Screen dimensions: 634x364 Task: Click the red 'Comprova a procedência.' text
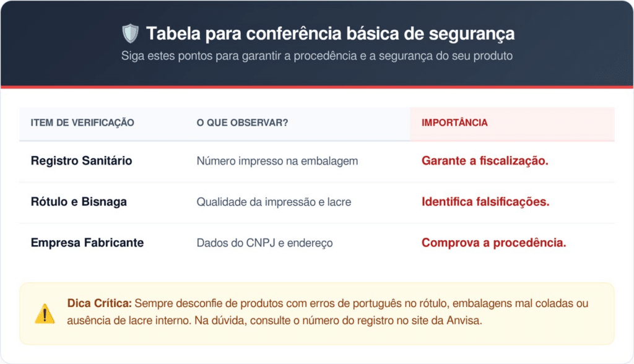click(x=494, y=243)
